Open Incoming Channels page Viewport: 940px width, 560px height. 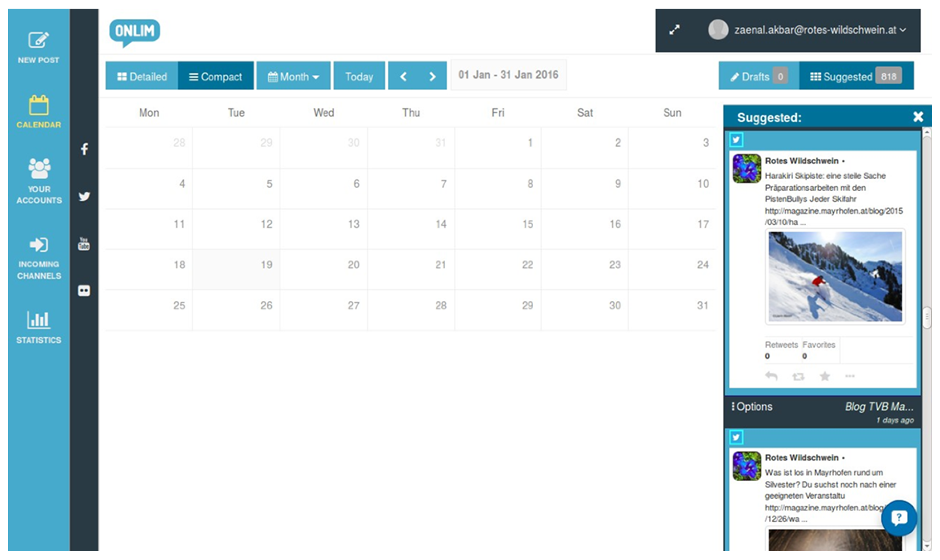coord(39,258)
